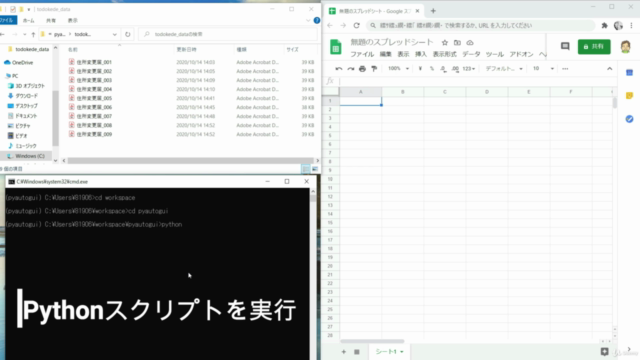
Task: Open Explorer Home ribbon tab
Action: pyautogui.click(x=29, y=20)
